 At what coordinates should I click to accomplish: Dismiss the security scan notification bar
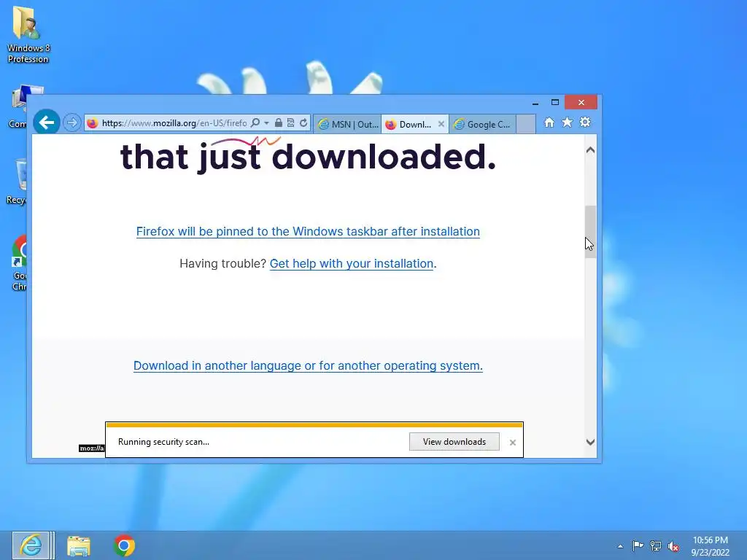[513, 443]
